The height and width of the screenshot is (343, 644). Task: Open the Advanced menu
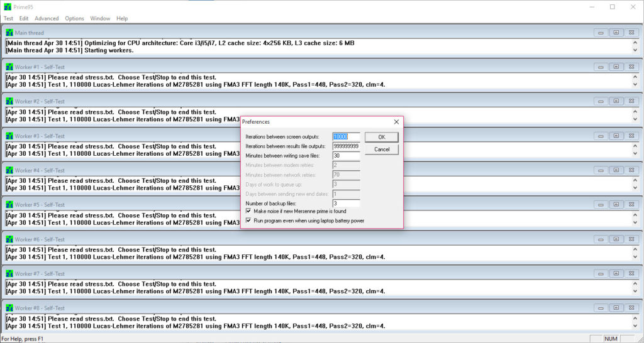(47, 18)
